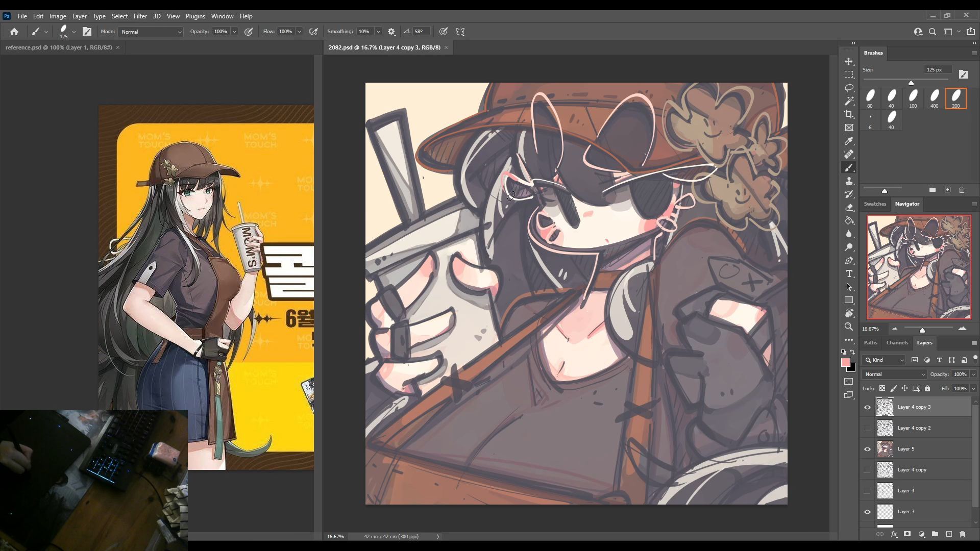Select the Pen tool

849,260
